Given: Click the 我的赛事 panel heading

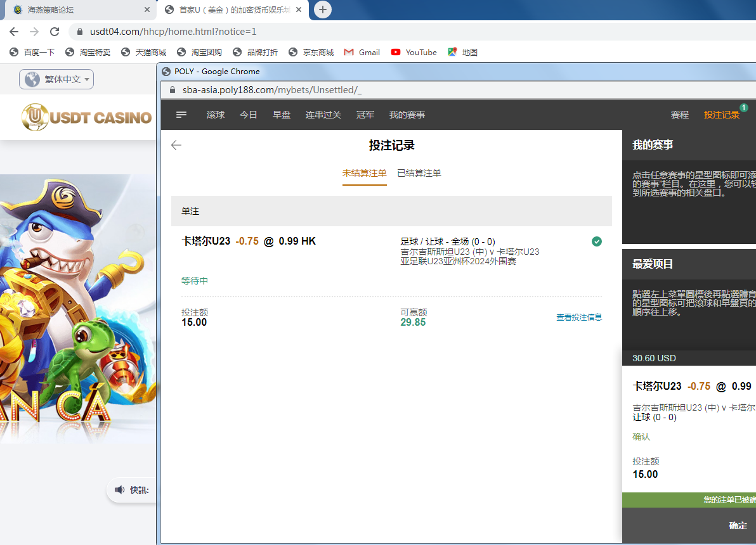Looking at the screenshot, I should point(653,145).
